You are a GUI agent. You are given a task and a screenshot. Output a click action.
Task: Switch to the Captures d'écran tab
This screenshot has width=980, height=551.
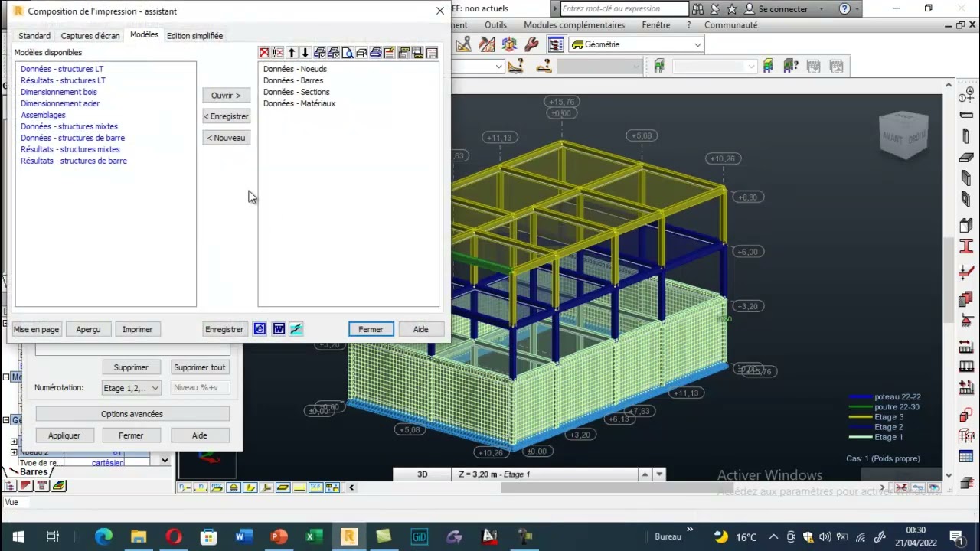pos(90,36)
